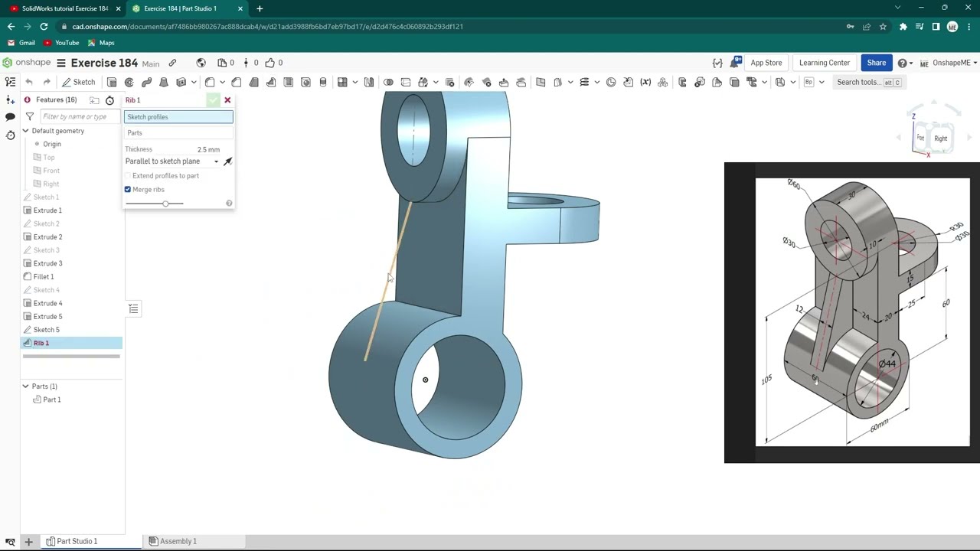Switch to the Assembly 1 tab
Screen dimensions: 980x551
[172, 541]
